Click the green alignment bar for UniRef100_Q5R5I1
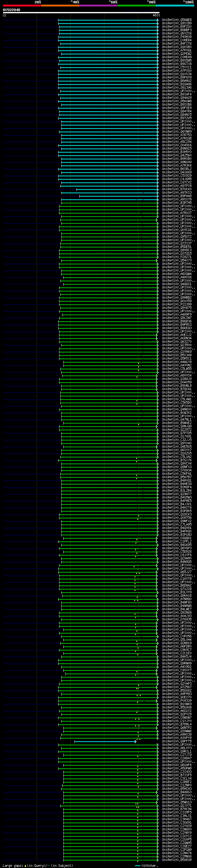Image resolution: width=197 pixels, height=868 pixels. (x=109, y=358)
